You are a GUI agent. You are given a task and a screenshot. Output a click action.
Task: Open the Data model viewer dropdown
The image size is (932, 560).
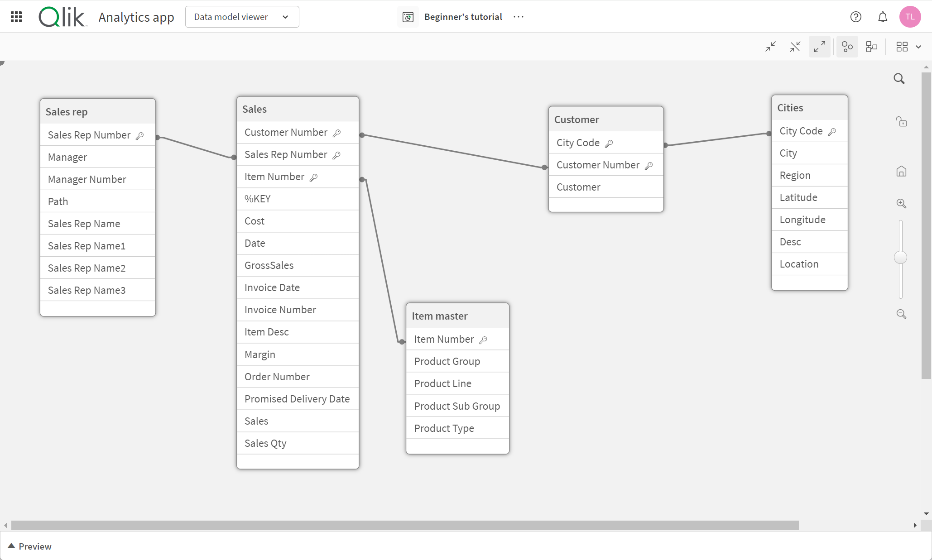click(285, 17)
